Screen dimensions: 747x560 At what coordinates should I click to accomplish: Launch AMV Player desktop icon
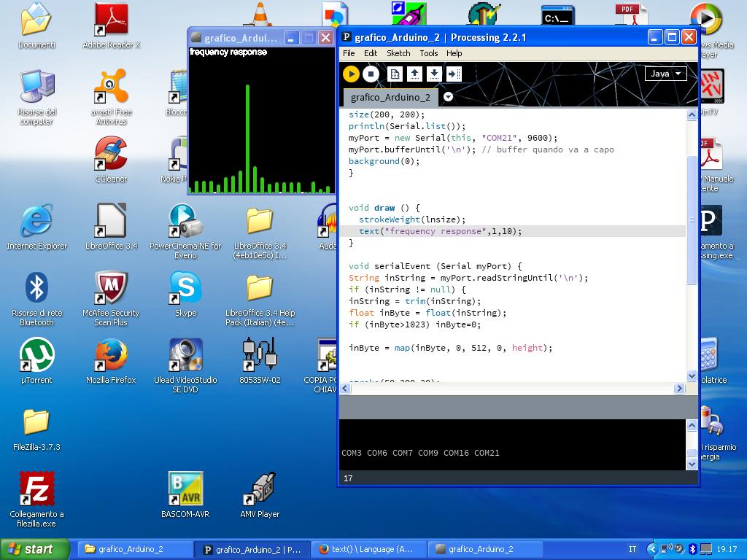[x=260, y=494]
